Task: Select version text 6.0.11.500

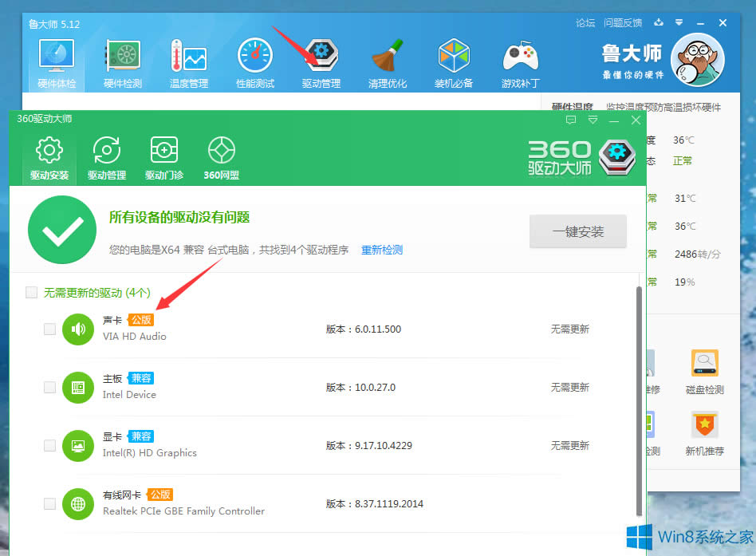Action: (x=378, y=329)
